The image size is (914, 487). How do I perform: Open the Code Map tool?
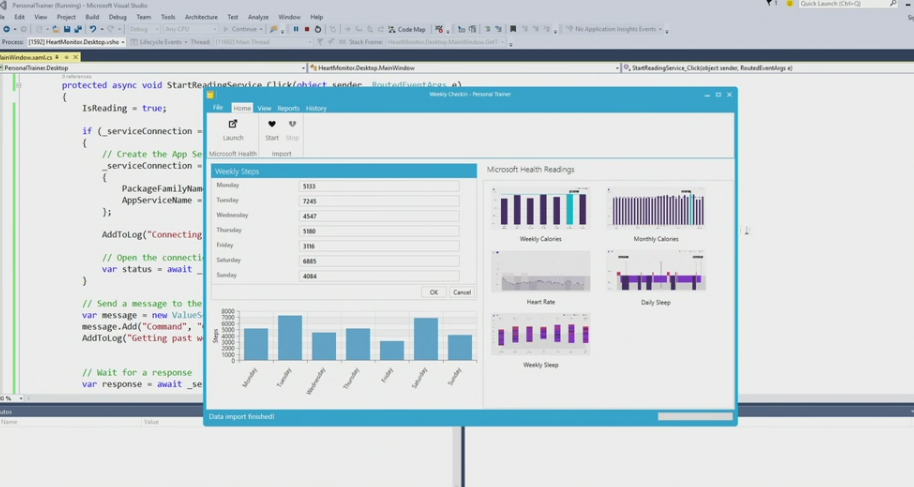point(407,29)
